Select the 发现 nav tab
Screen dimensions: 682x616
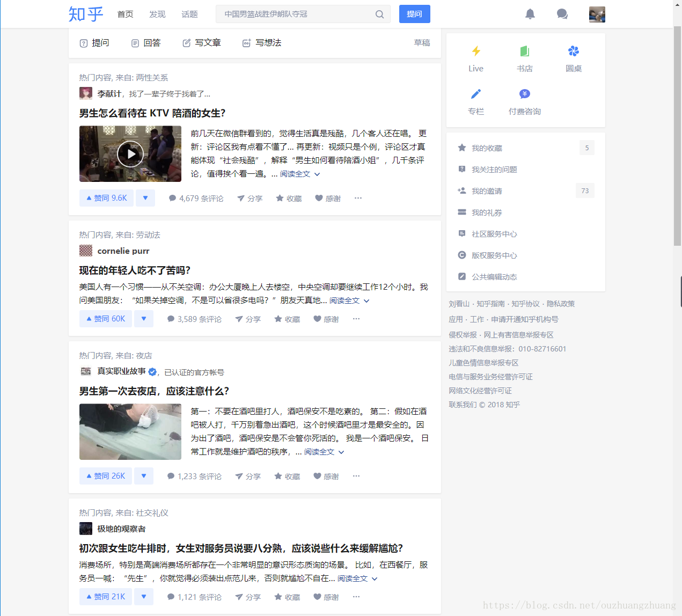(x=157, y=14)
